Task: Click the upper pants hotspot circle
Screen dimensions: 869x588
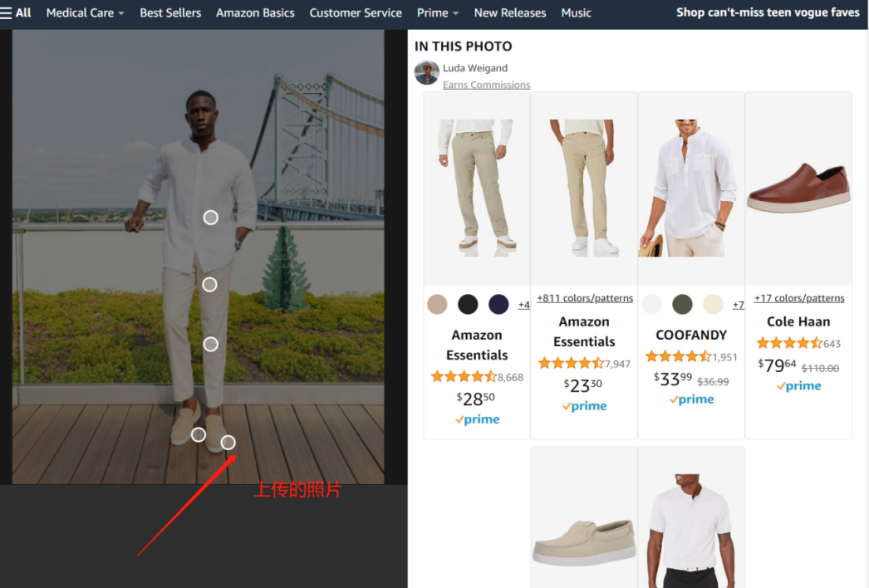Action: (209, 285)
